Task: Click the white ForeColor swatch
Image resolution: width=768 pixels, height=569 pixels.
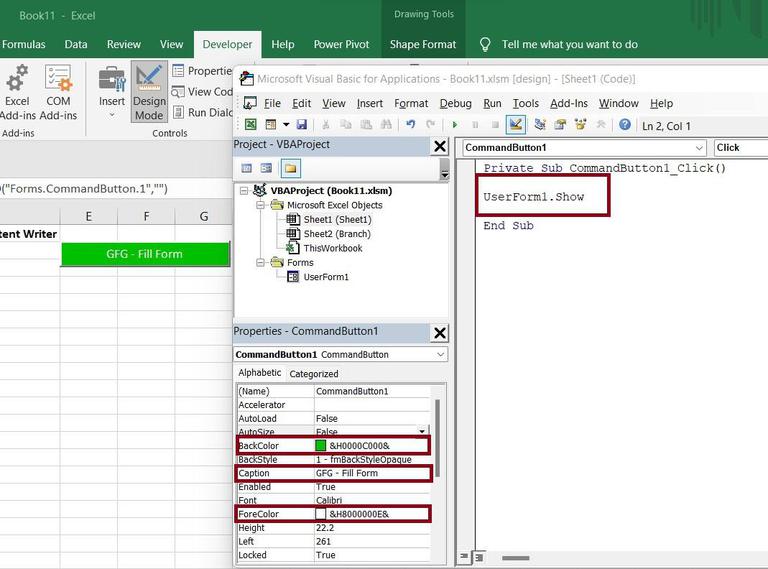Action: 320,514
